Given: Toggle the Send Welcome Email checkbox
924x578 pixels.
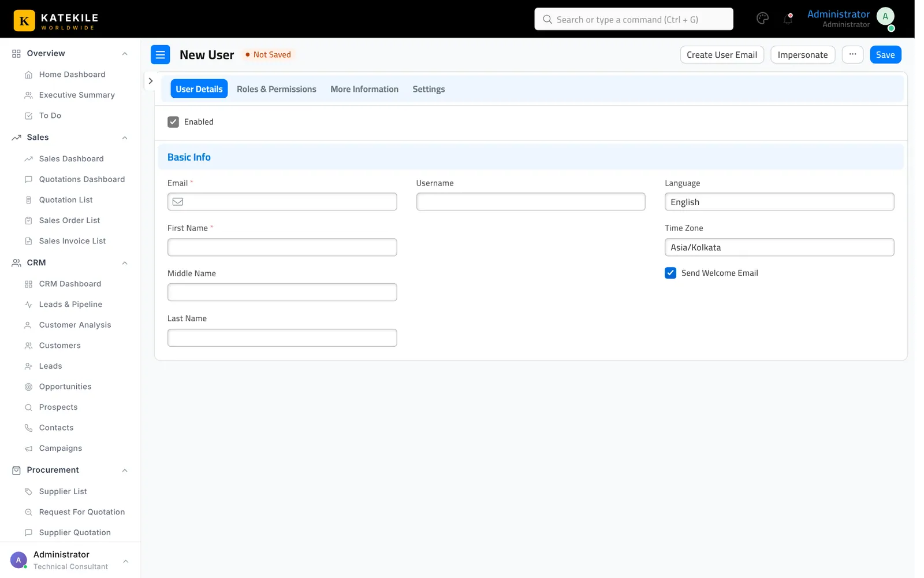Looking at the screenshot, I should click(x=670, y=273).
